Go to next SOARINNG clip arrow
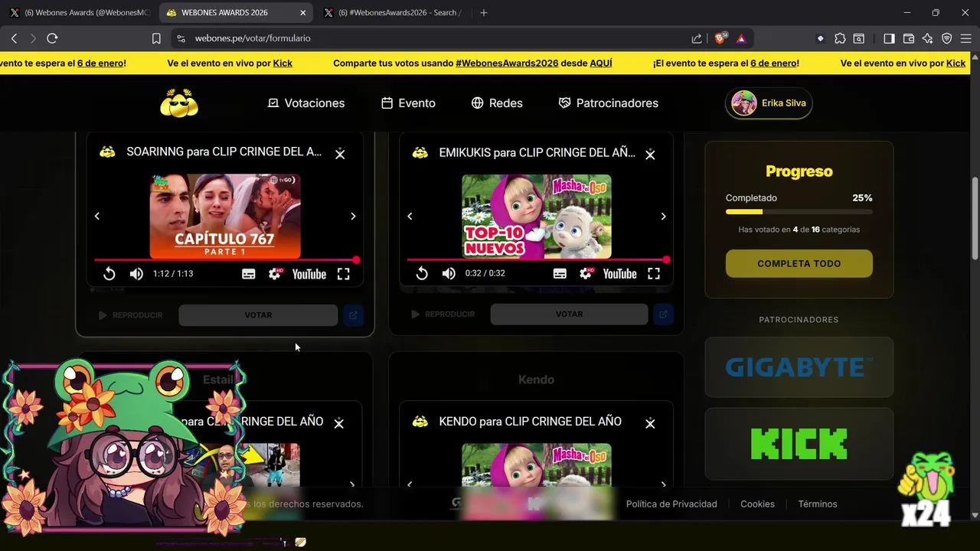Viewport: 980px width, 551px height. click(353, 217)
